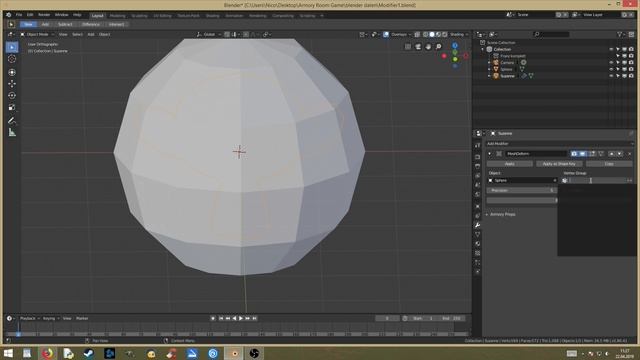Expand the Suzanne object in outliner
The image size is (640, 360).
point(489,76)
